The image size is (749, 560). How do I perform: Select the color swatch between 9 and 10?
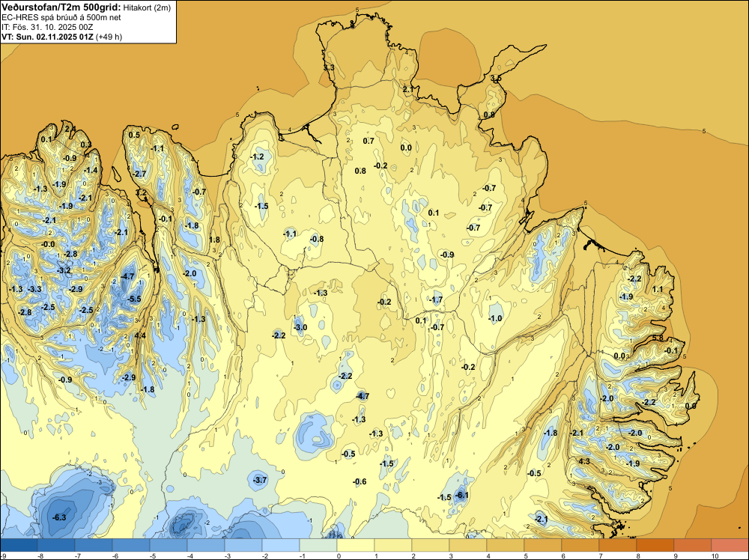point(693,545)
